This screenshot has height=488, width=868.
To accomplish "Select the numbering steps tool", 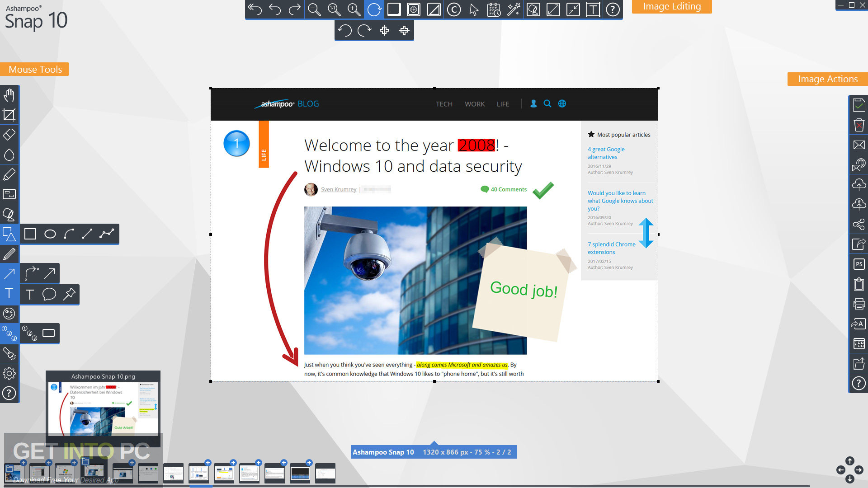I will (9, 333).
